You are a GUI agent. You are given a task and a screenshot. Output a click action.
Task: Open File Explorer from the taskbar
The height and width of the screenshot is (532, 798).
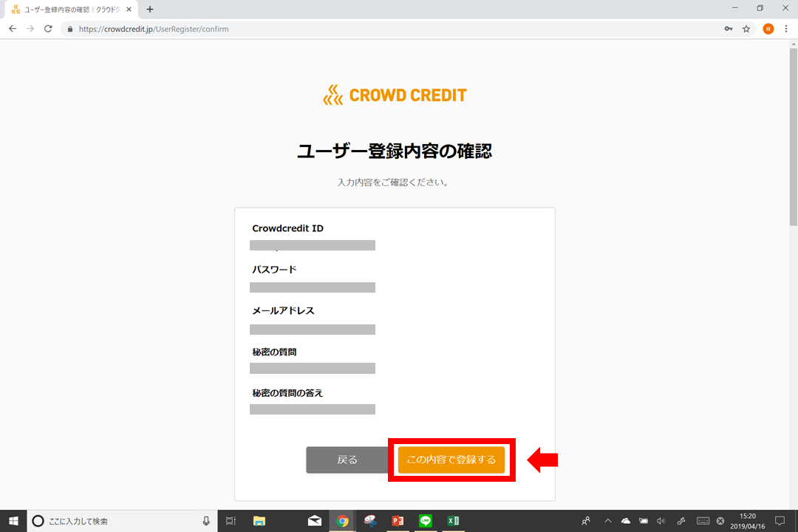pyautogui.click(x=259, y=521)
